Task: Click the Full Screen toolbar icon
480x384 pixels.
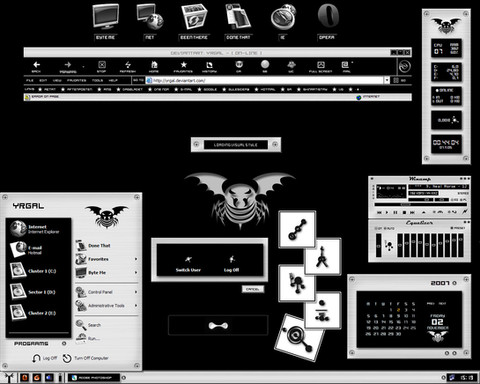Action: click(x=321, y=65)
